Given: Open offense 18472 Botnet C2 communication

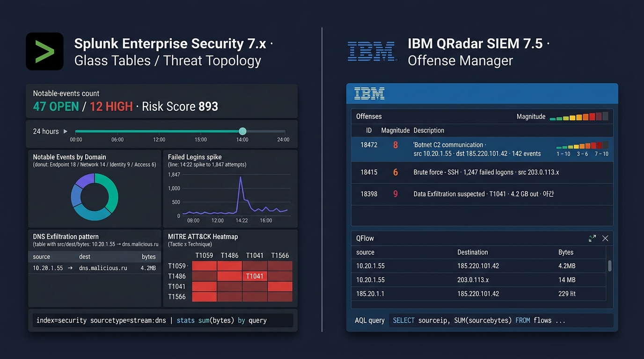Looking at the screenshot, I should click(x=482, y=149).
